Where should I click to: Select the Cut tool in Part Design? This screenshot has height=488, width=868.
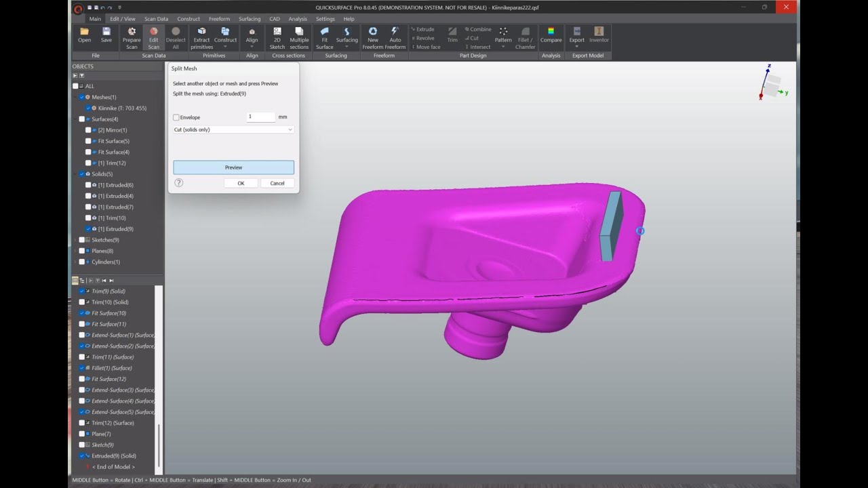tap(473, 39)
